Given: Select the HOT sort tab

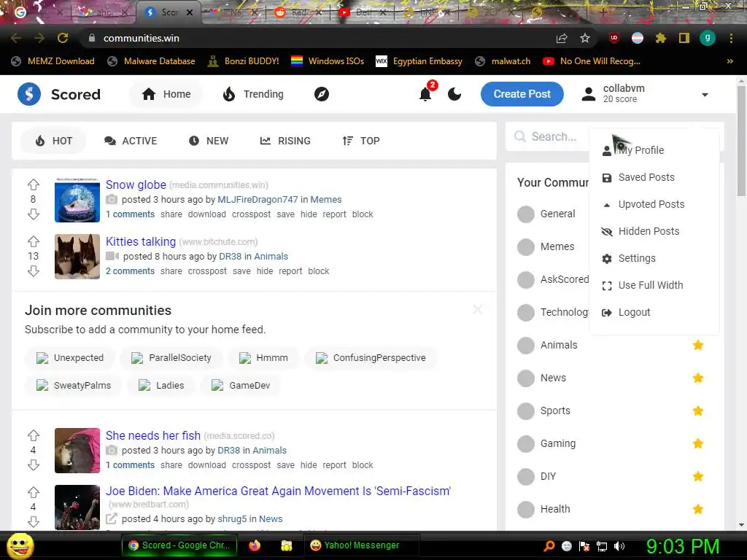Looking at the screenshot, I should (x=54, y=141).
